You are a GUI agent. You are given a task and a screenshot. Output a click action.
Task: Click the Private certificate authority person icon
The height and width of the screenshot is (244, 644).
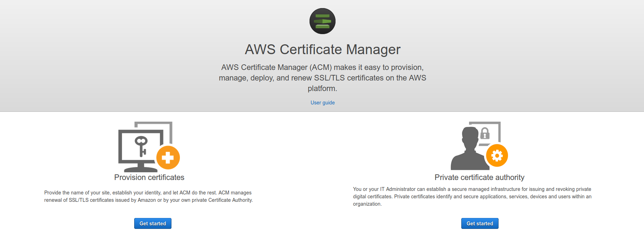[479, 146]
